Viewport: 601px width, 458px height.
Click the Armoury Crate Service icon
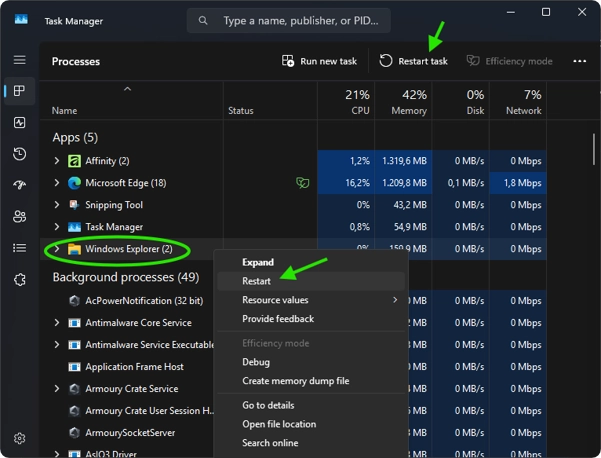74,389
